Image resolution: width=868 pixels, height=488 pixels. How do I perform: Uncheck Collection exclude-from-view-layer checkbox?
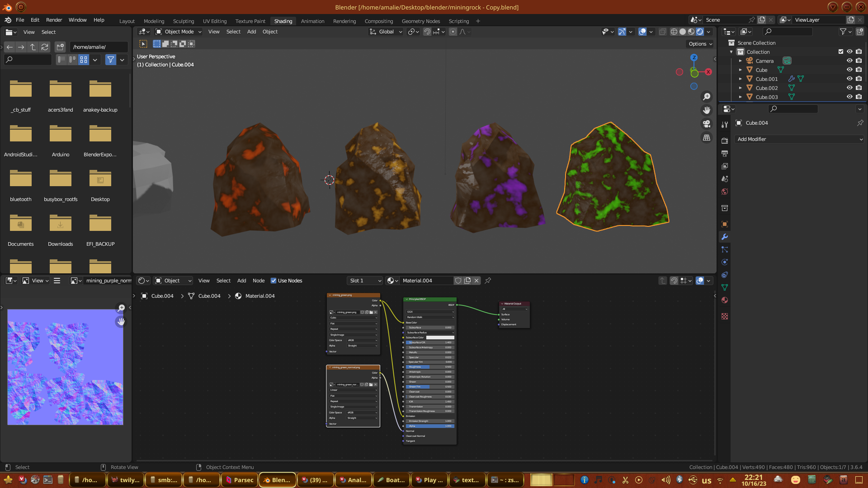tap(841, 52)
